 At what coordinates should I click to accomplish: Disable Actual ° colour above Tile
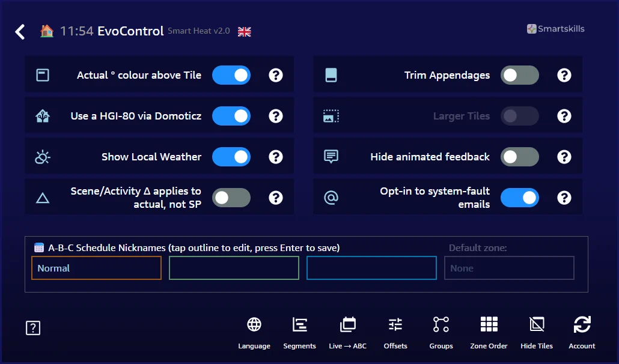(231, 75)
